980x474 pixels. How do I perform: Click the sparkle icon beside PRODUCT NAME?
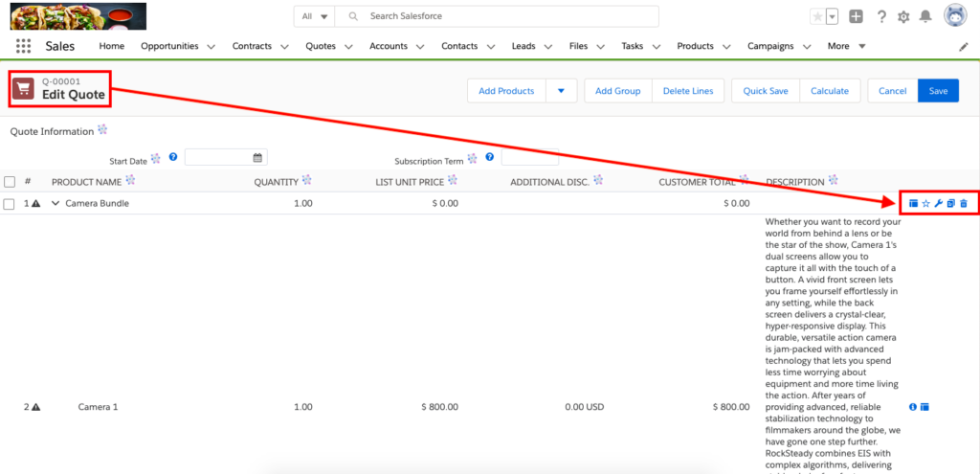(x=130, y=180)
